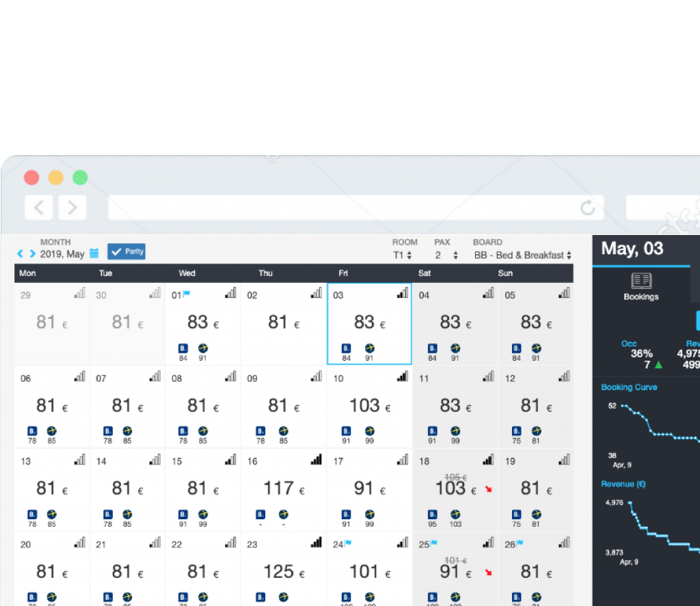The width and height of the screenshot is (700, 606).
Task: Select the May 10 cell priced 103 €
Action: (369, 407)
